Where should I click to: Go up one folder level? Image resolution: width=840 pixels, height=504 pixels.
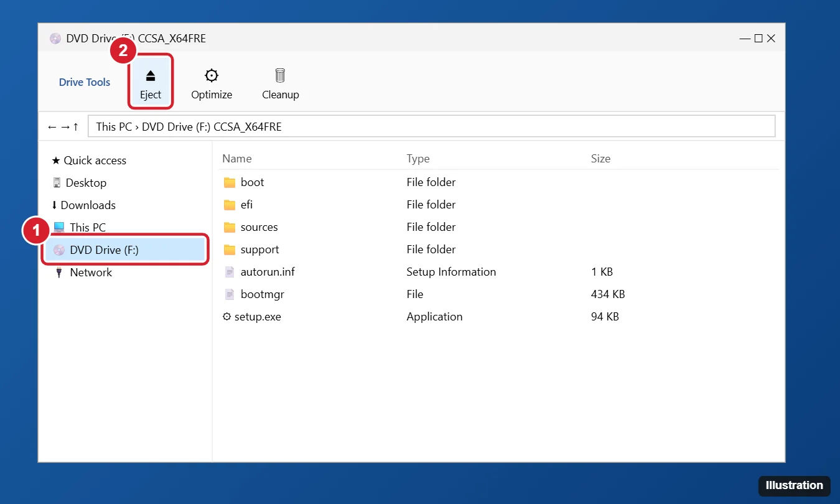(76, 127)
